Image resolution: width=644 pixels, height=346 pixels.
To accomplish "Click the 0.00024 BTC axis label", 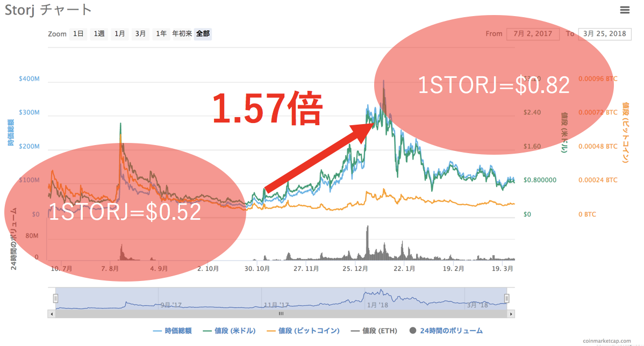I will [598, 180].
